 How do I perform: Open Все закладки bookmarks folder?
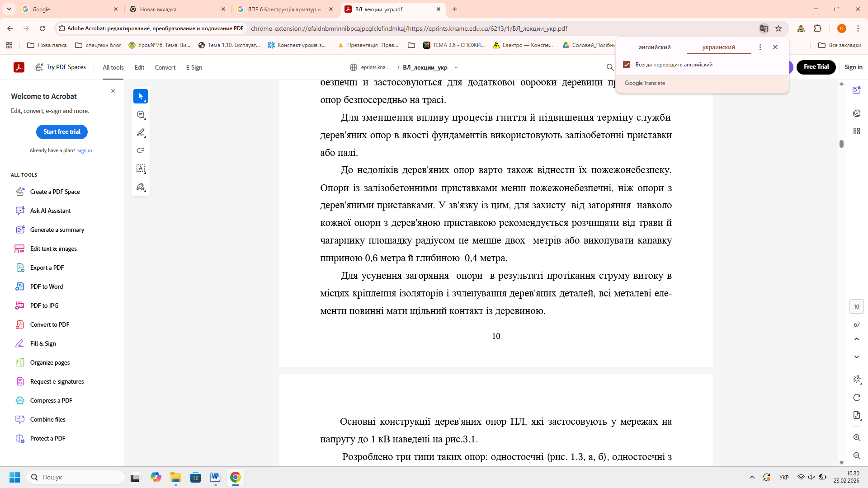click(x=840, y=45)
